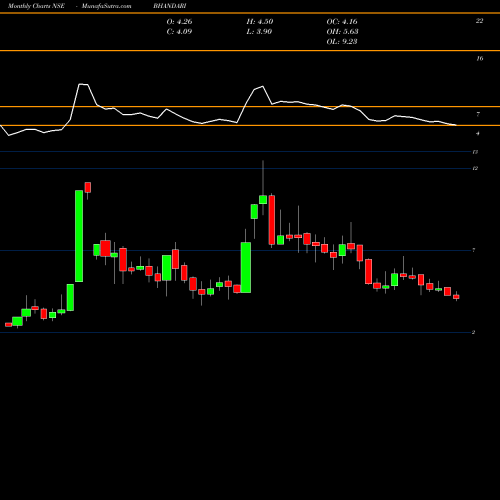This screenshot has width=500, height=500.
Task: Click the MunafaSutra.com label
Action: click(x=106, y=6)
